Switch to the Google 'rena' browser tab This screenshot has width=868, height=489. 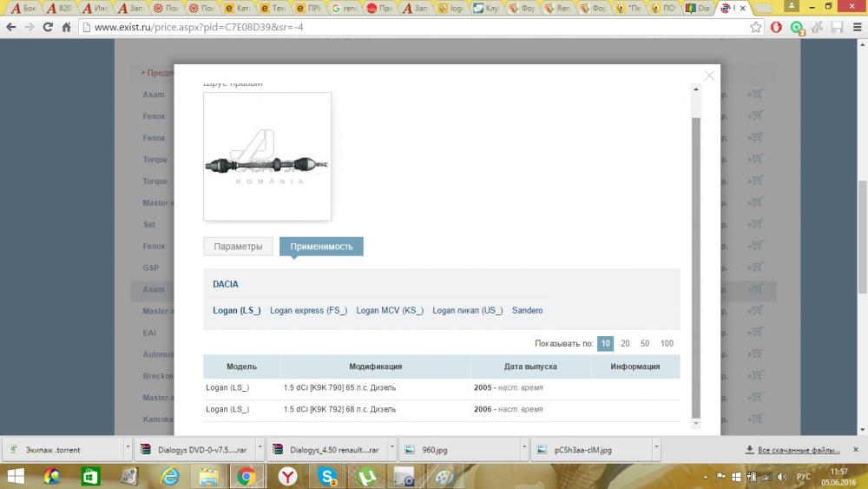pos(343,8)
